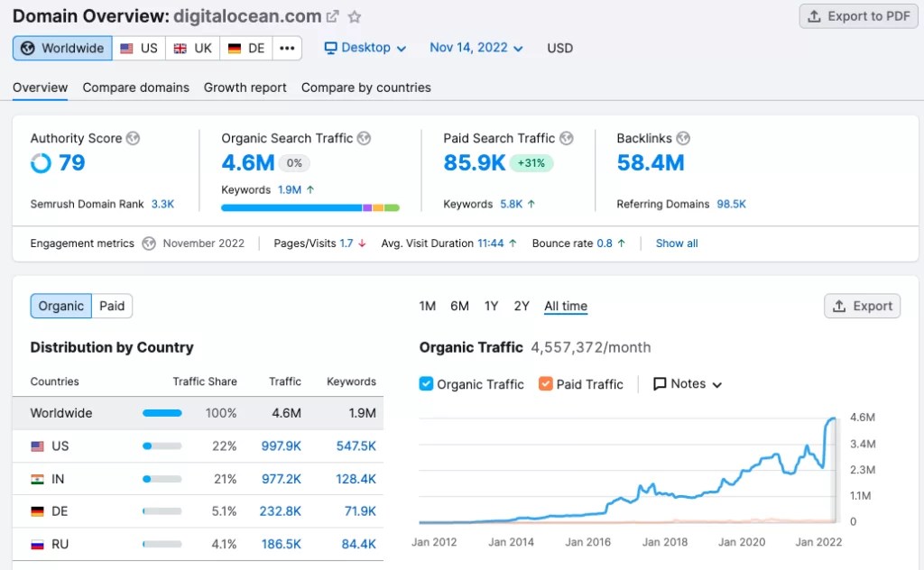Click the Notes flag icon above the chart
The width and height of the screenshot is (924, 570).
[x=659, y=384]
